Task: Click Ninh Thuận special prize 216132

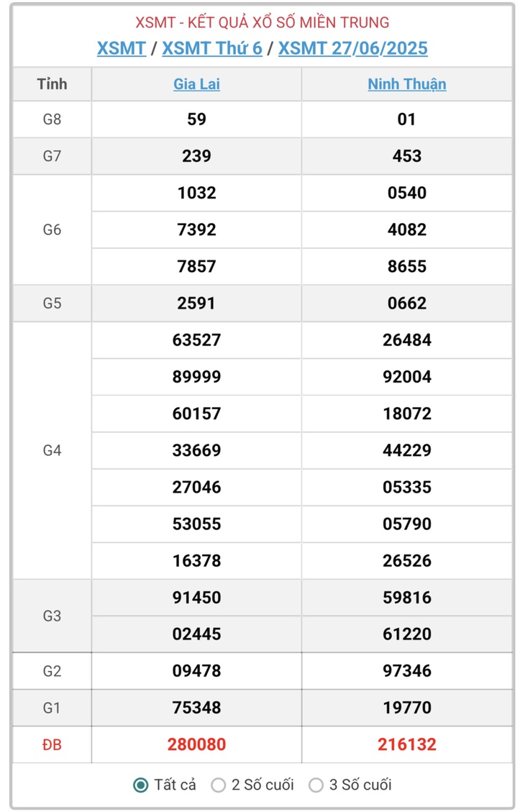Action: point(407,744)
